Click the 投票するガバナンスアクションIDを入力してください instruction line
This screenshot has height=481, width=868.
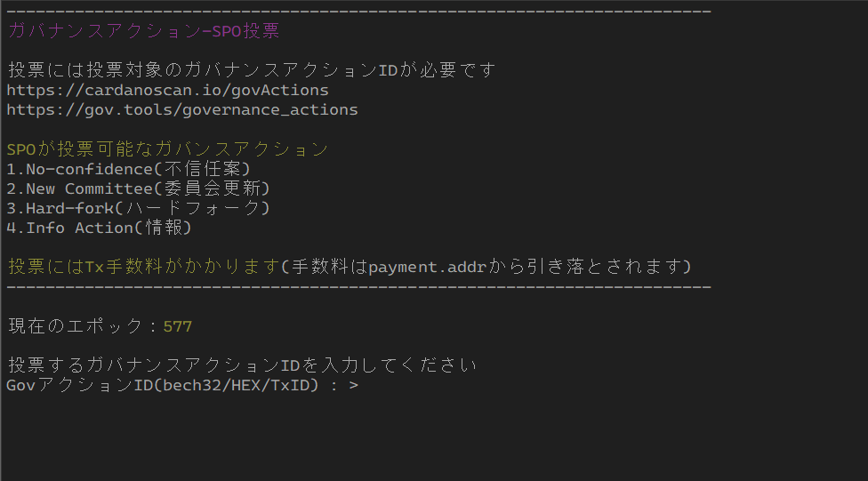tap(242, 365)
